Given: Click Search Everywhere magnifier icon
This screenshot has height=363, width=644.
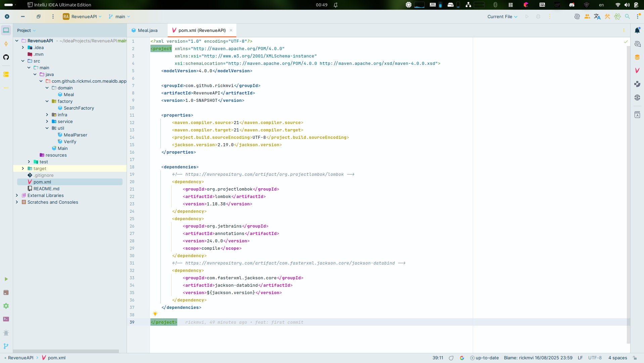Looking at the screenshot, I should (x=627, y=16).
